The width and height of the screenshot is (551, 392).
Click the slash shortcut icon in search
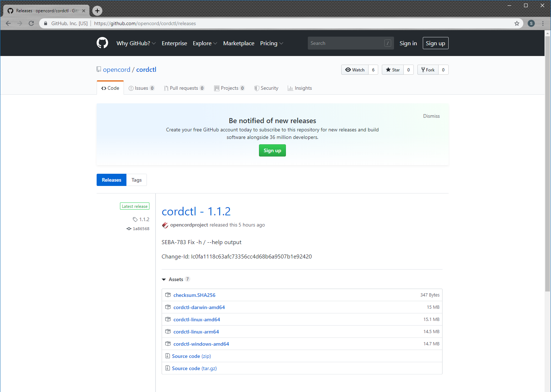[x=388, y=43]
